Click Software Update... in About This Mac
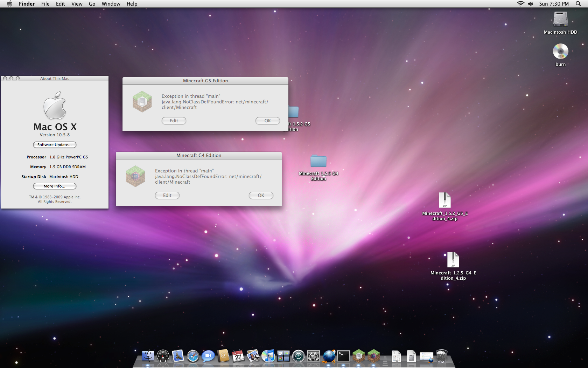The height and width of the screenshot is (368, 588). tap(55, 145)
